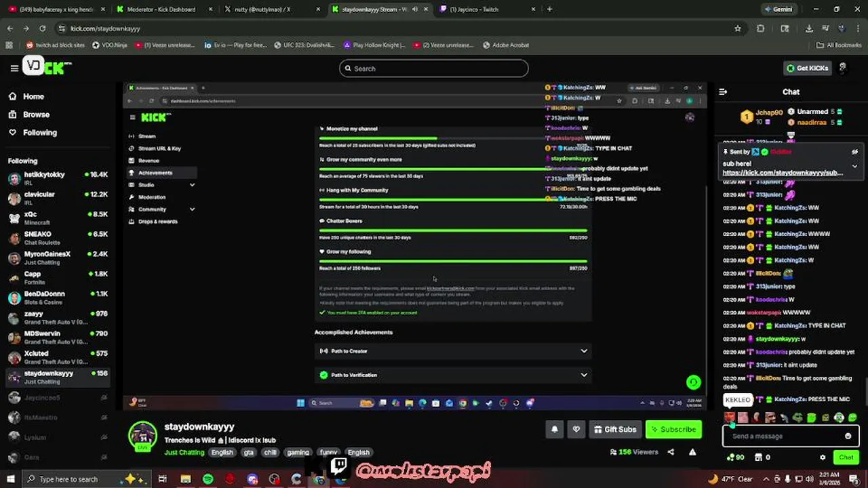Click the report warning triangle icon
The width and height of the screenshot is (868, 488).
point(692,452)
